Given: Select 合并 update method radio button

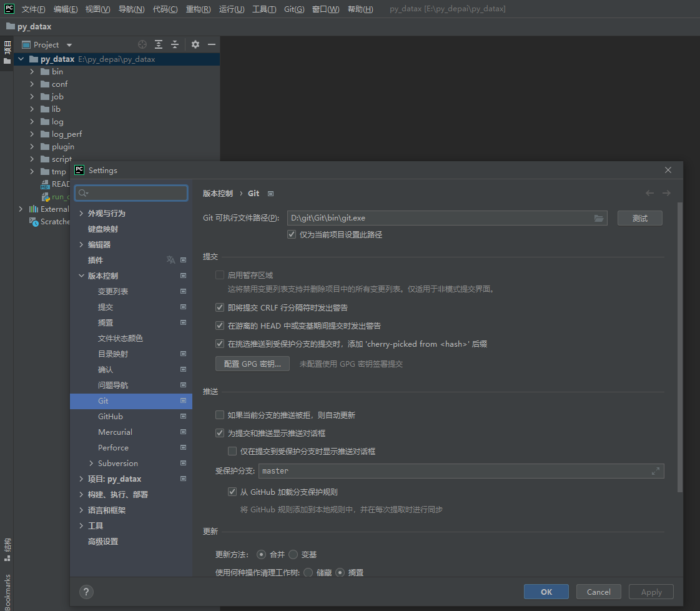Looking at the screenshot, I should [261, 554].
